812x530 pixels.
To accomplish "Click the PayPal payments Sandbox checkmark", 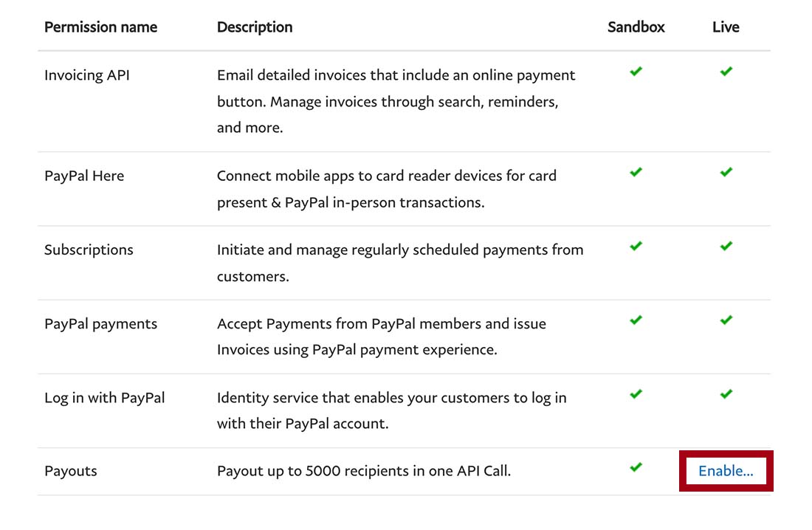I will click(x=636, y=320).
